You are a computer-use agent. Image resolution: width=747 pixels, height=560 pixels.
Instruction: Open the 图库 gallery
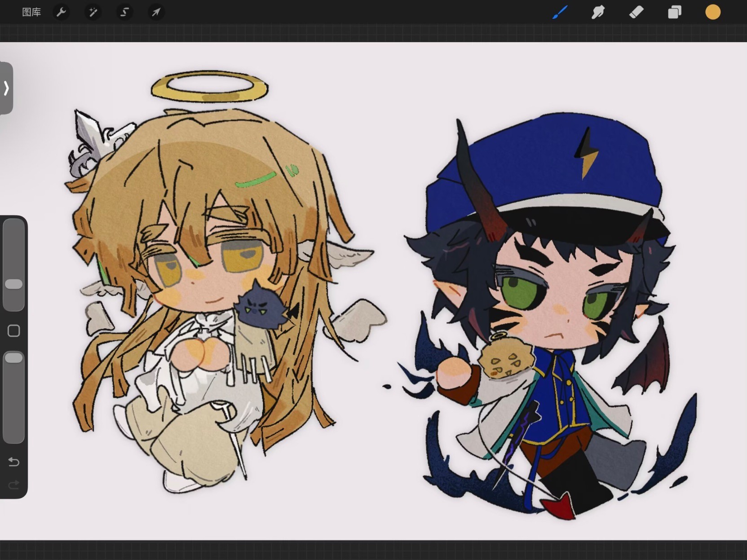31,12
